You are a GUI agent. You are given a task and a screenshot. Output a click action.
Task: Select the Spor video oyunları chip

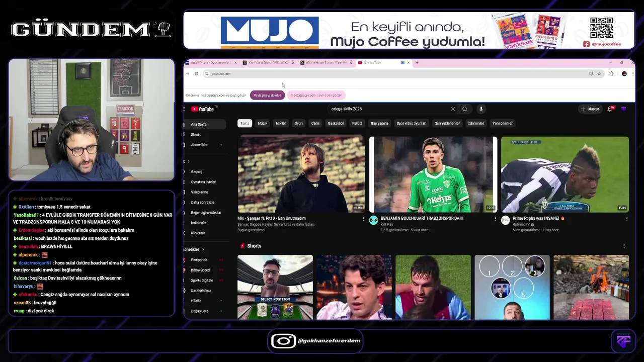[412, 123]
